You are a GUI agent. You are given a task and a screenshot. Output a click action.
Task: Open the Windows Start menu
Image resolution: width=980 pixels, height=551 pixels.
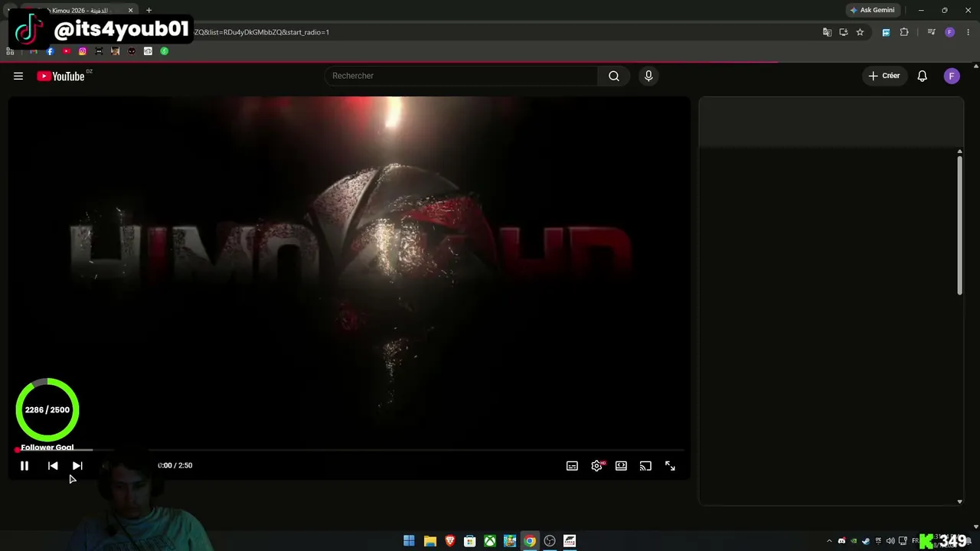click(x=409, y=541)
